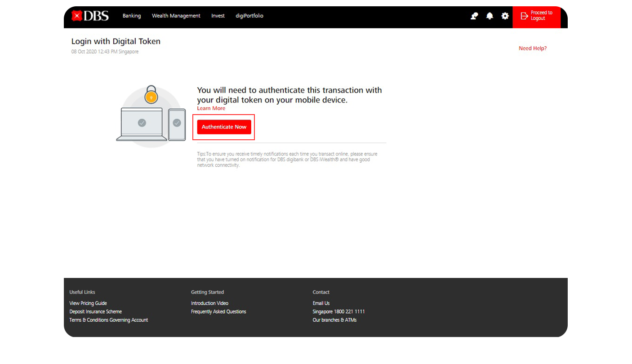Open the Invest menu
Screen dimensions: 632x364
click(218, 16)
